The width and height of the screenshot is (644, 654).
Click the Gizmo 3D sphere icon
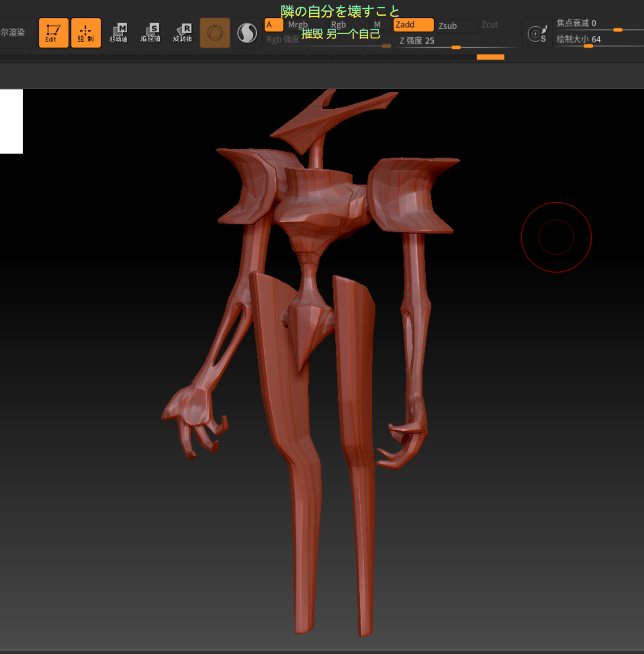tap(215, 33)
